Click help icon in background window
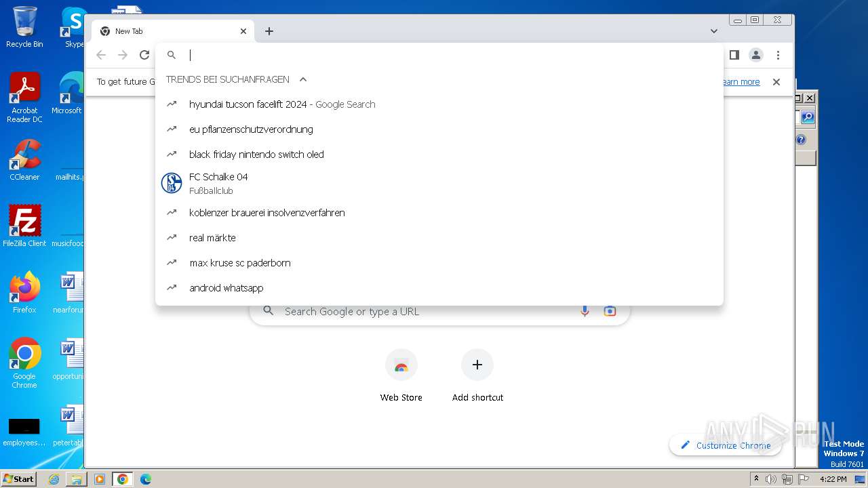The height and width of the screenshot is (488, 868). click(801, 140)
